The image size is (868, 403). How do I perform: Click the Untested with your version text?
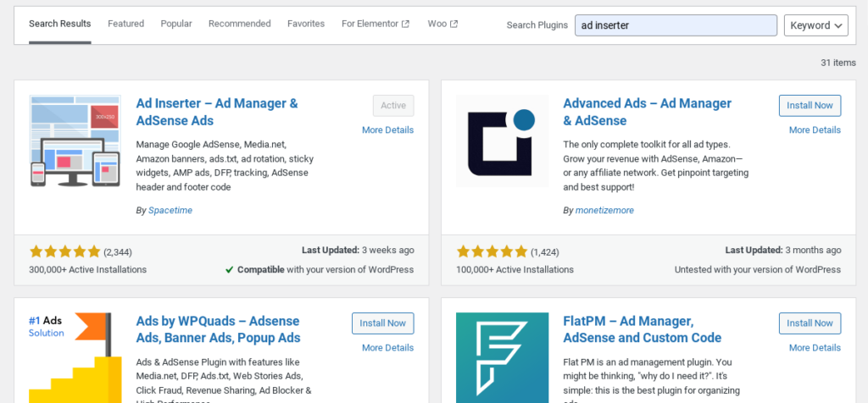(x=758, y=270)
